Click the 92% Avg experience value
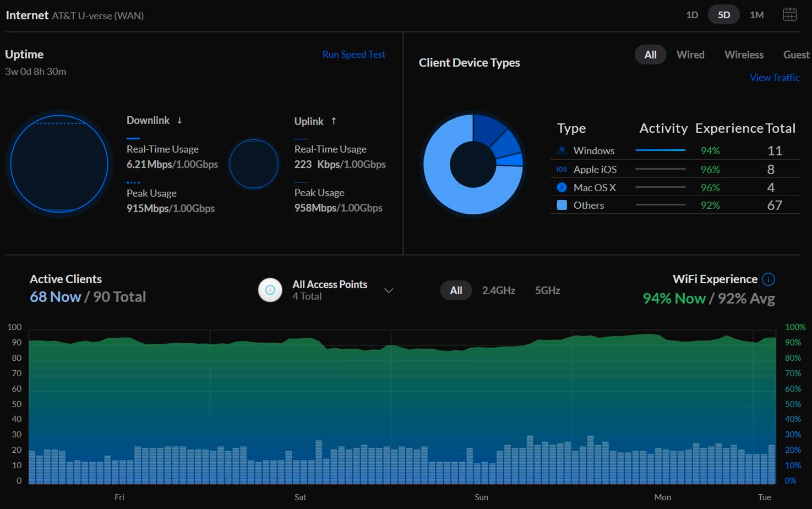This screenshot has height=509, width=812. click(746, 299)
